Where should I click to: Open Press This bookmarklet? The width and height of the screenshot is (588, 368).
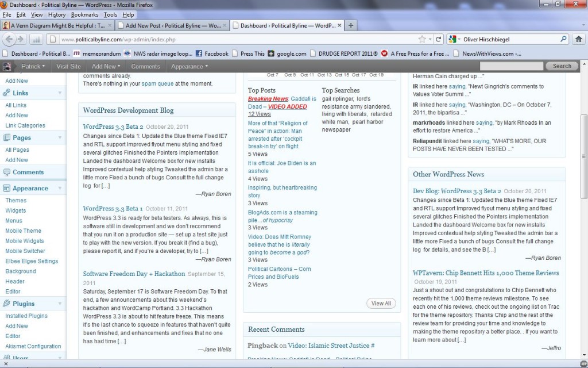248,53
